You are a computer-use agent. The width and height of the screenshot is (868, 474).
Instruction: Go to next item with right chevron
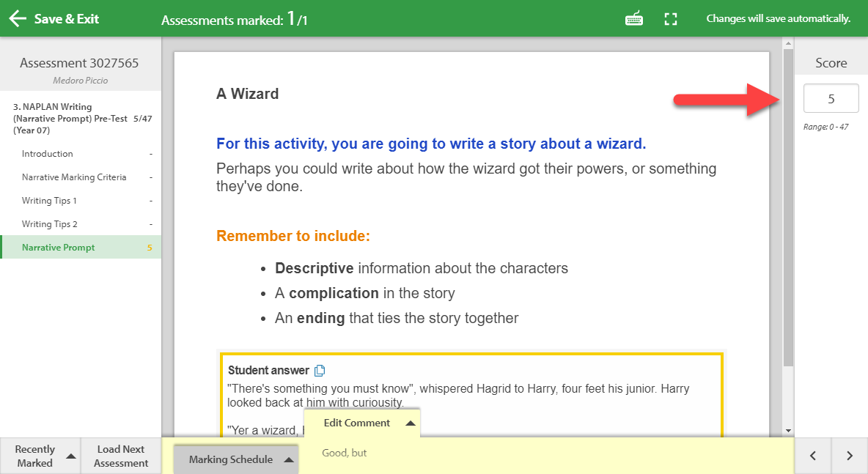(850, 456)
